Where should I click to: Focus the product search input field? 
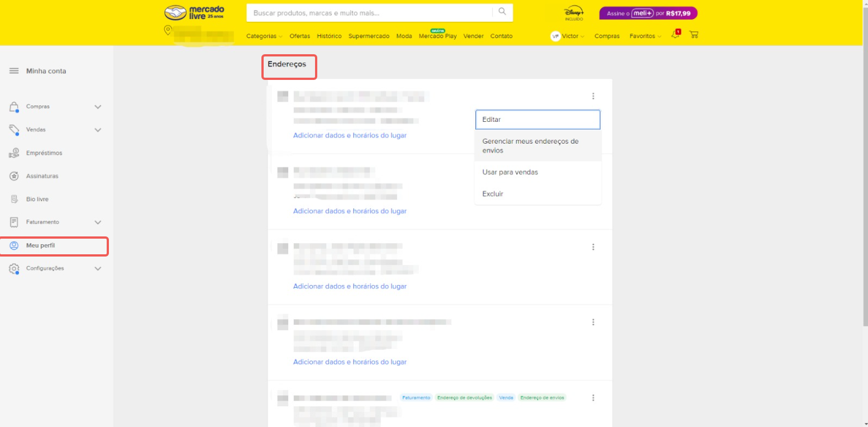369,12
